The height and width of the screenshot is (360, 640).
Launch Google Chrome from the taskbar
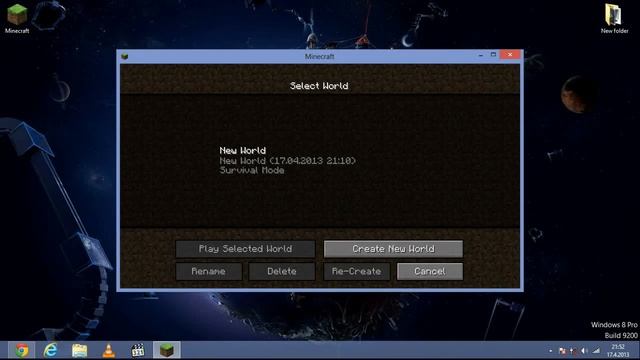point(22,350)
